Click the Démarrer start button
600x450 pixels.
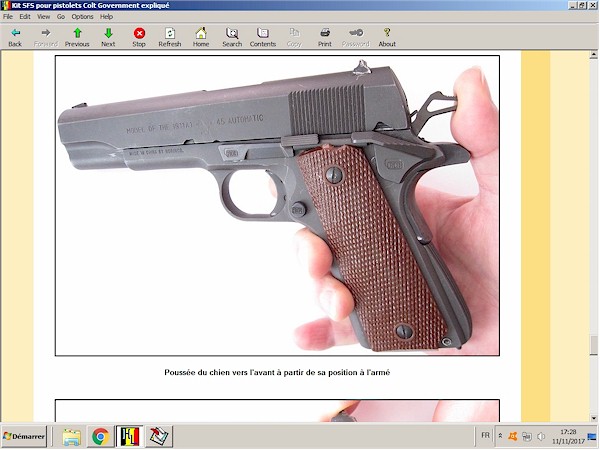tap(24, 436)
